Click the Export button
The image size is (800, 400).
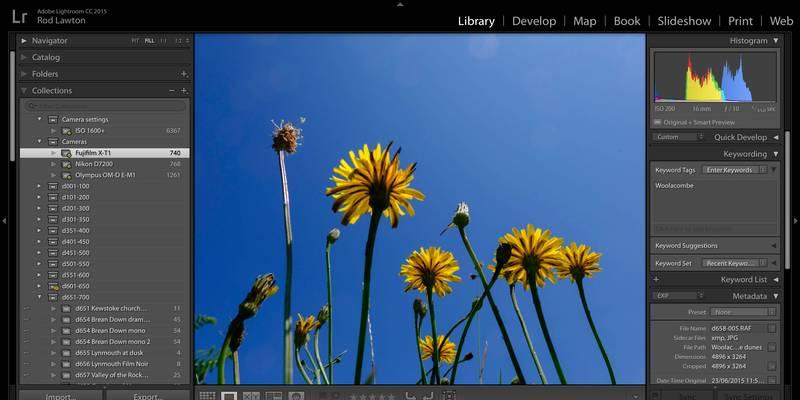pyautogui.click(x=148, y=396)
